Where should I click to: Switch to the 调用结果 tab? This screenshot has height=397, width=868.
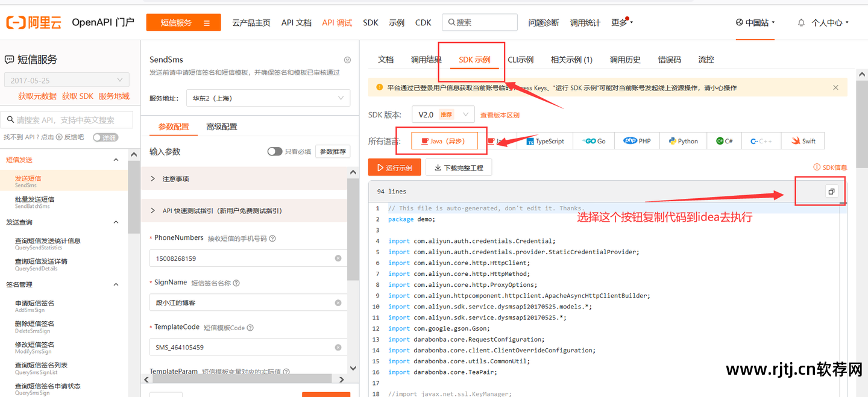426,60
